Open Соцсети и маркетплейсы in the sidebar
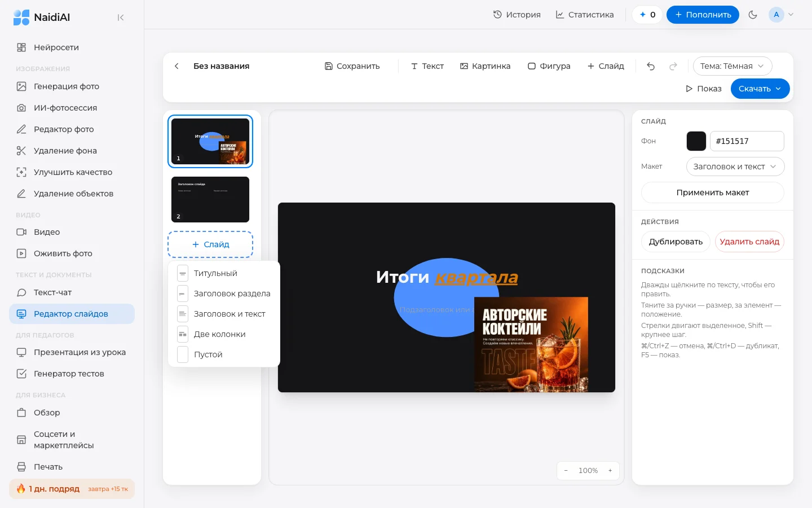Image resolution: width=812 pixels, height=508 pixels. point(72,440)
